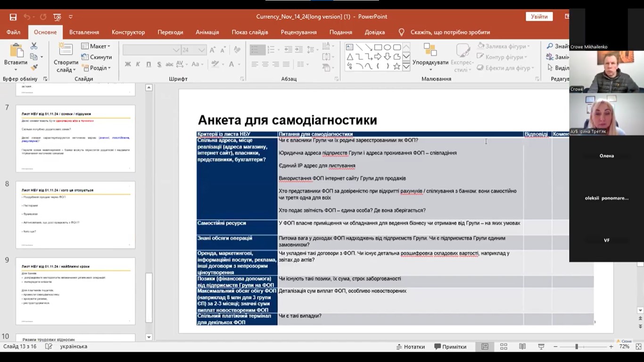Viewport: 644px width, 362px height.
Task: Clear all formatting with the eraser icon
Action: point(237,49)
